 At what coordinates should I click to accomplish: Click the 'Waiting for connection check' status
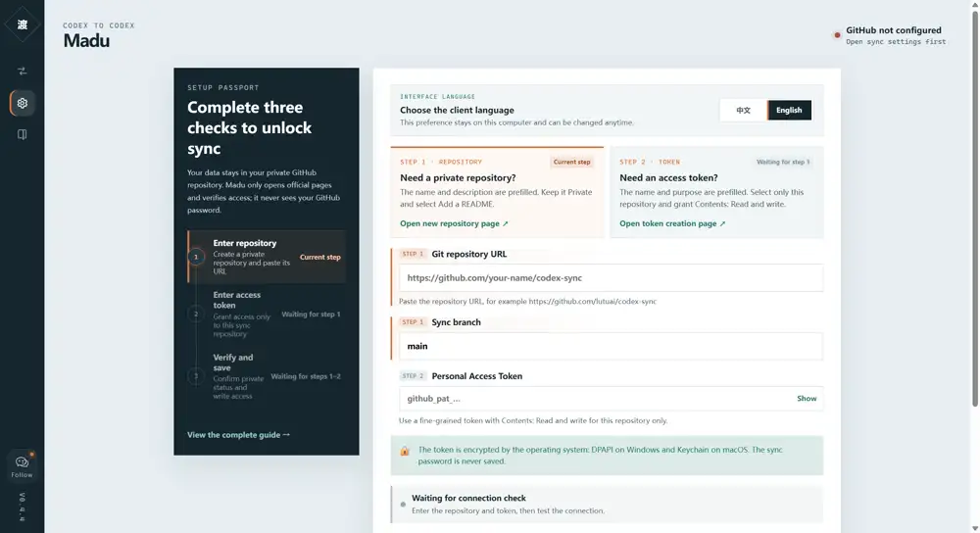(607, 504)
